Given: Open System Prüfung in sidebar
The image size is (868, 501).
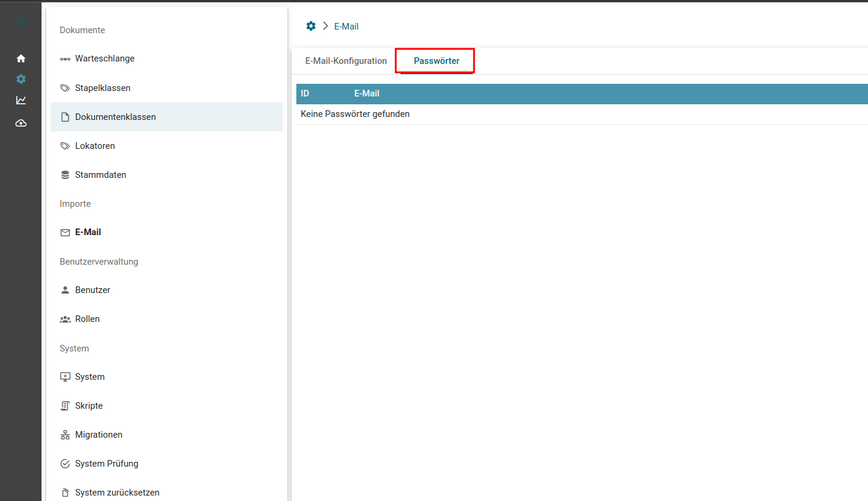Looking at the screenshot, I should pos(106,464).
